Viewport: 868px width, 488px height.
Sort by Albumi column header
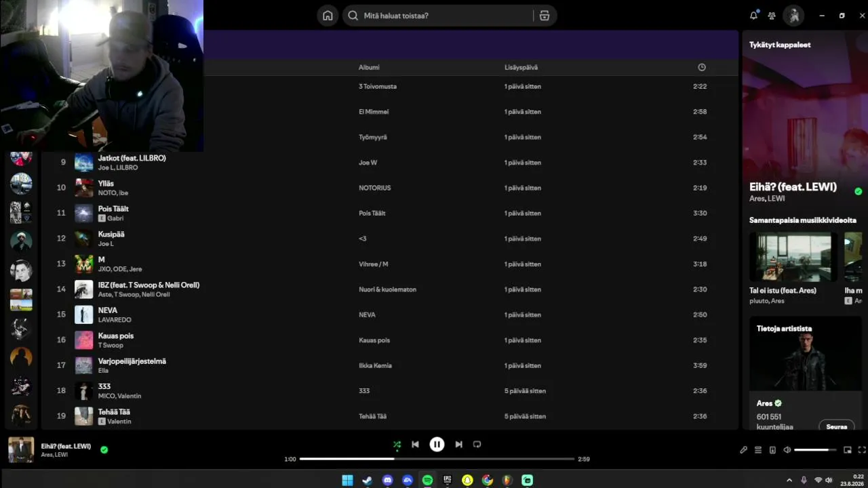(369, 67)
